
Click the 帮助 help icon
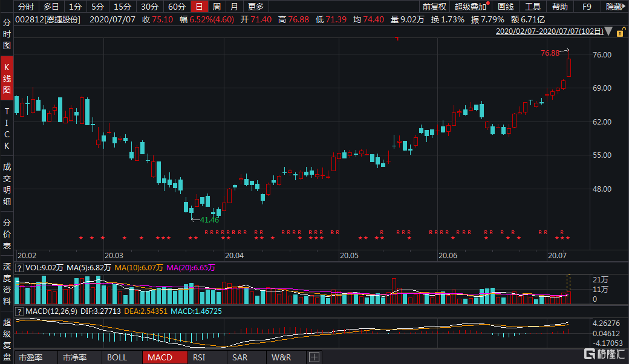pos(559,7)
